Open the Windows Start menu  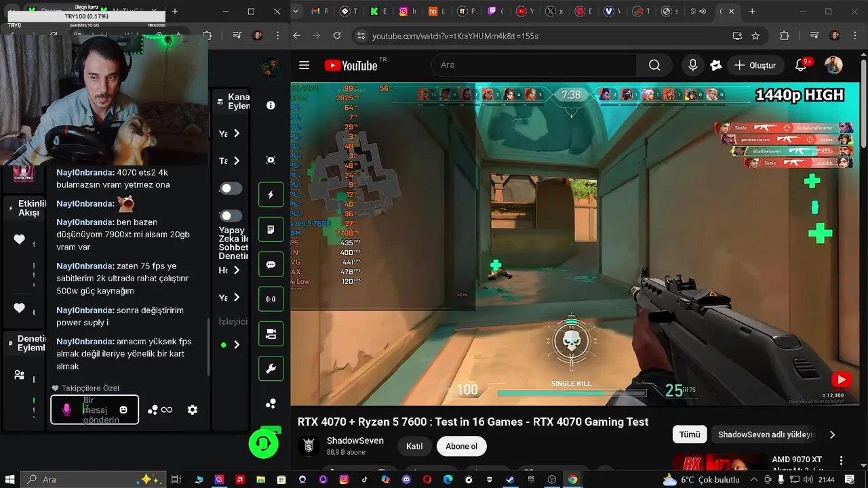(10, 479)
